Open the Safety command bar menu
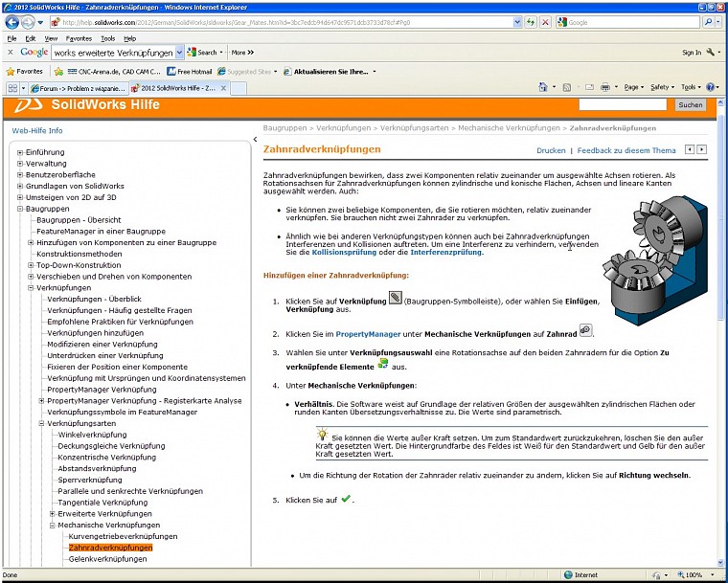This screenshot has height=583, width=728. (x=662, y=87)
